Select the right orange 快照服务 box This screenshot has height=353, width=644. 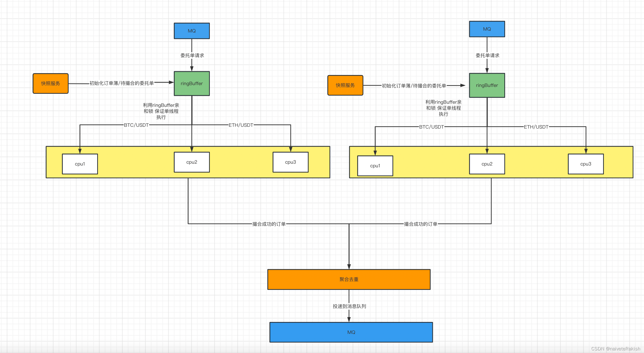coord(345,85)
